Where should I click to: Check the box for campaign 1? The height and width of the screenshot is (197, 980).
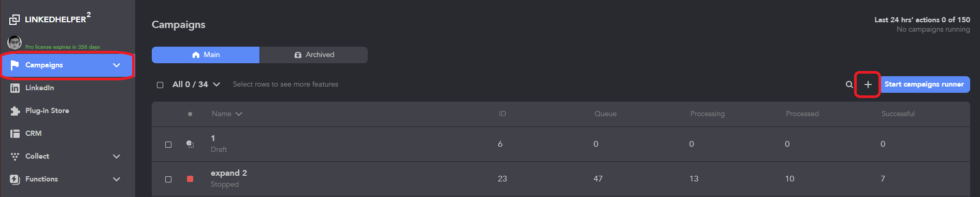pos(168,145)
